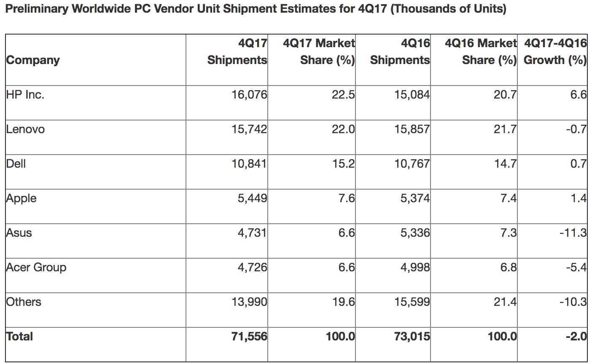The height and width of the screenshot is (364, 592).
Task: Click the 4Q17 Shipments column header
Action: pos(237,52)
